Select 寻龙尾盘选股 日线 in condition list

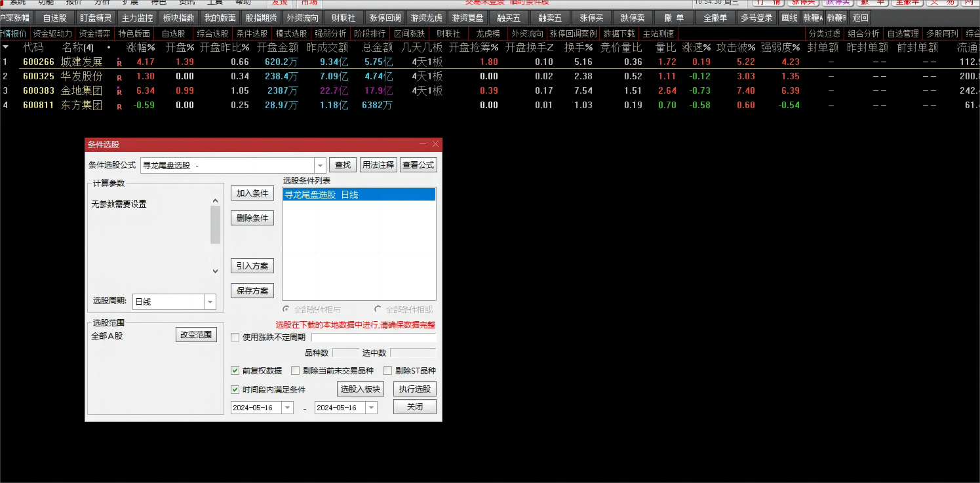click(359, 195)
